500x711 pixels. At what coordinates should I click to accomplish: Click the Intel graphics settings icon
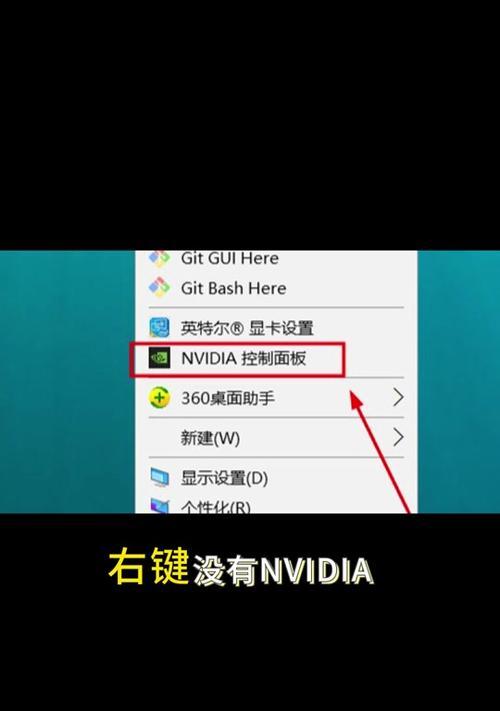[160, 327]
